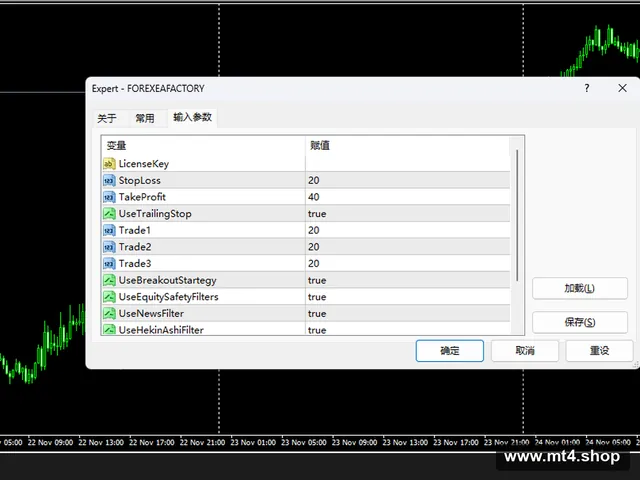Click the UseTrailingStop boolean type icon
This screenshot has width=640, height=480.
click(109, 213)
